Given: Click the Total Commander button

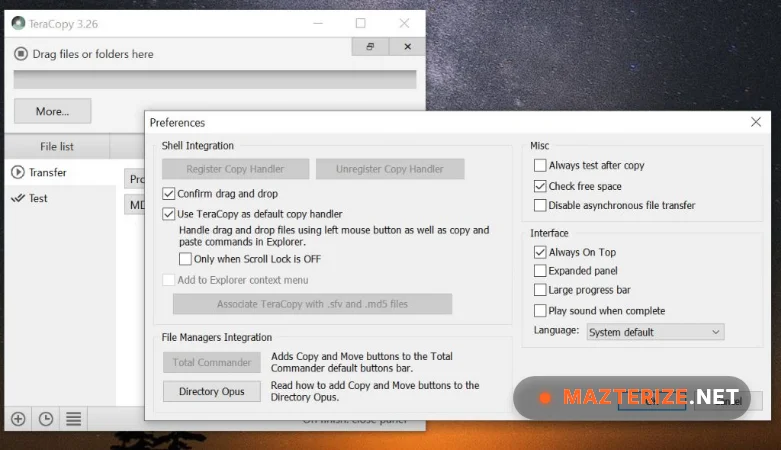Looking at the screenshot, I should click(x=212, y=362).
